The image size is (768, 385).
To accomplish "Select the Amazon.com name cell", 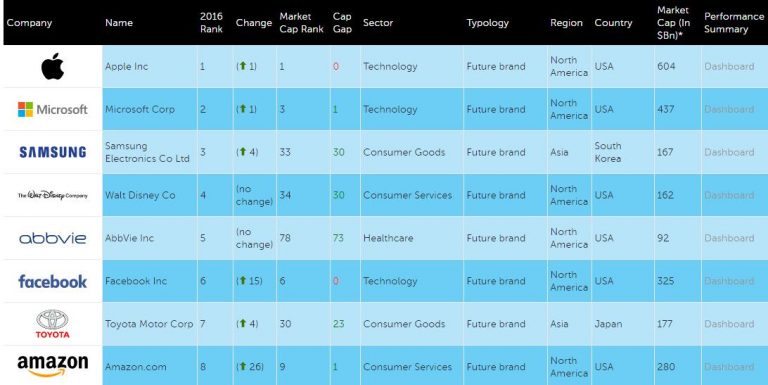I will point(136,367).
